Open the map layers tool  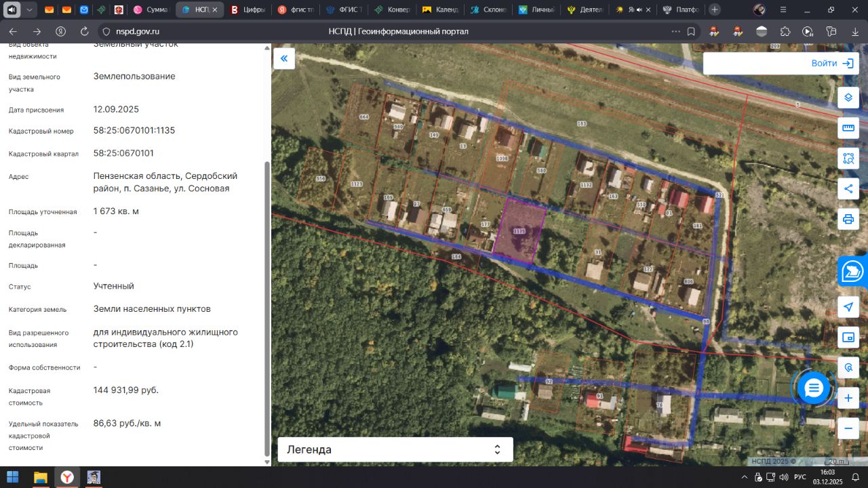click(x=848, y=98)
